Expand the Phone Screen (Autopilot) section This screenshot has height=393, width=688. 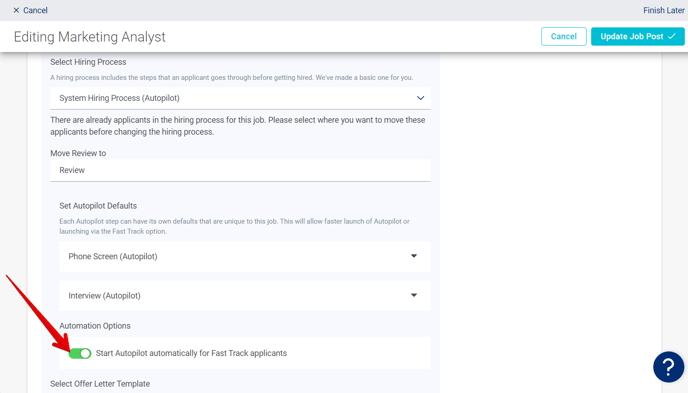coord(245,256)
